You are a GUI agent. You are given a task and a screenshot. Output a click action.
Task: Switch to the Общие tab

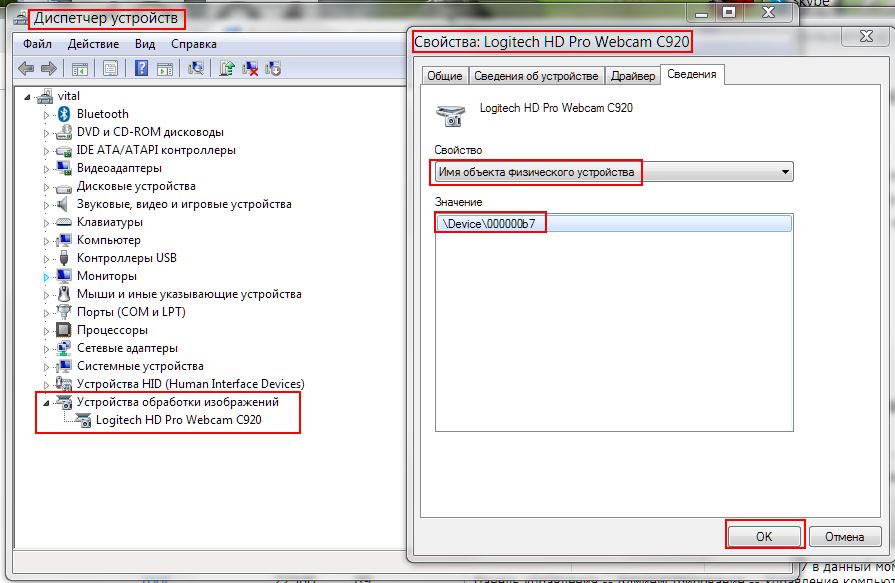click(x=445, y=76)
